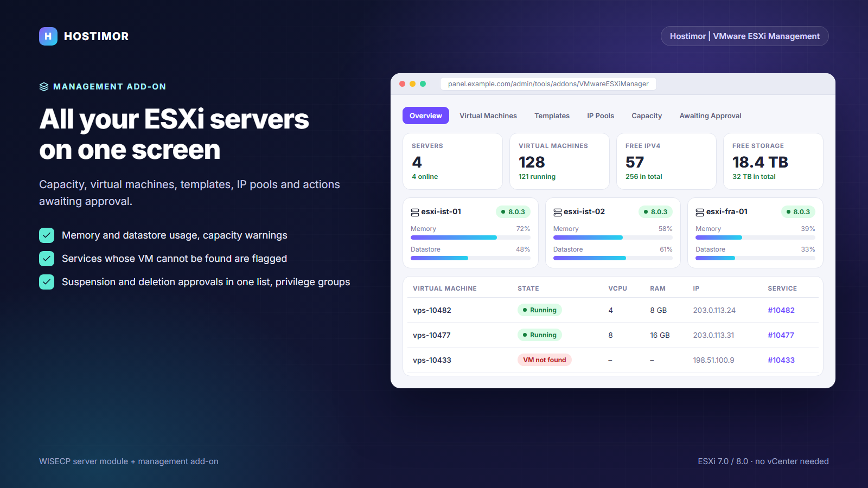Open the IP Pools tab

coord(601,115)
